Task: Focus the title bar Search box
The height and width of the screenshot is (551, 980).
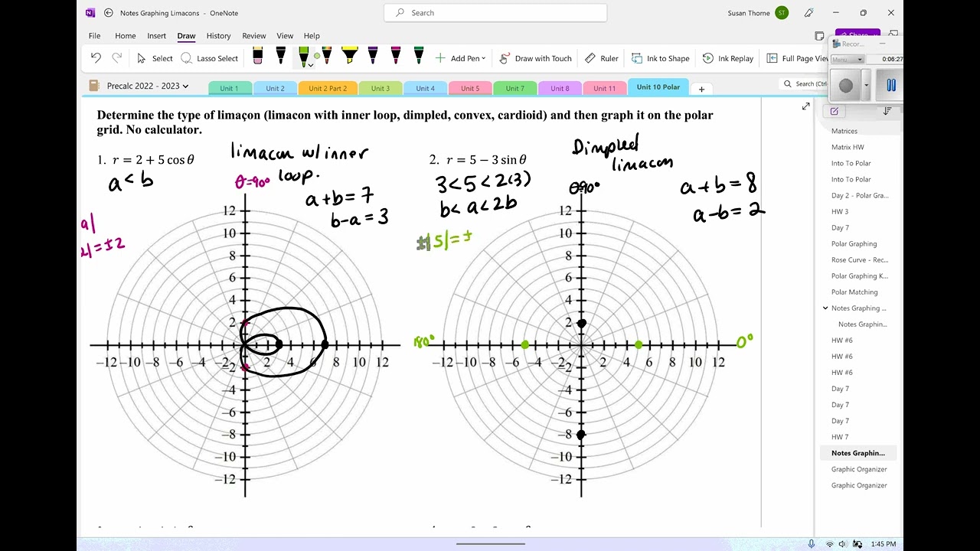Action: coord(495,12)
